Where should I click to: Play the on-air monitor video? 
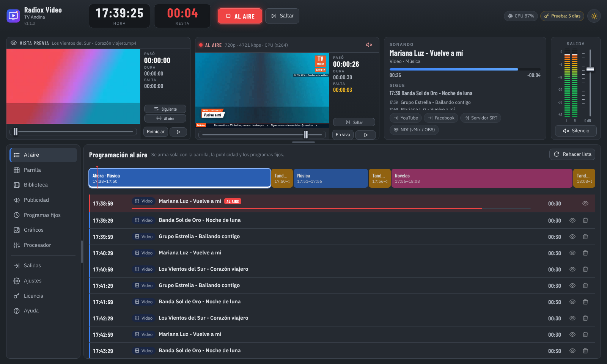[365, 135]
